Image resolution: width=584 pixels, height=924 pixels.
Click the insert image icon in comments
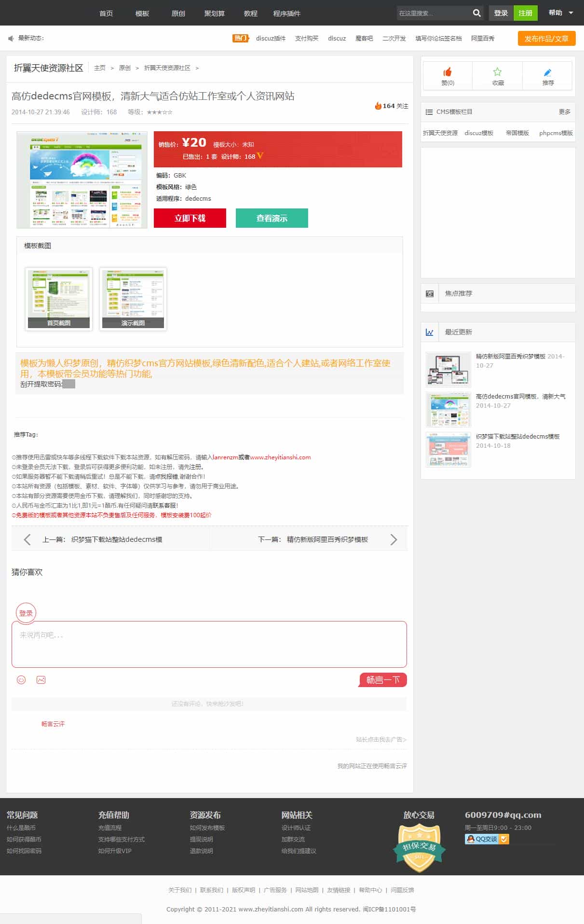tap(41, 680)
